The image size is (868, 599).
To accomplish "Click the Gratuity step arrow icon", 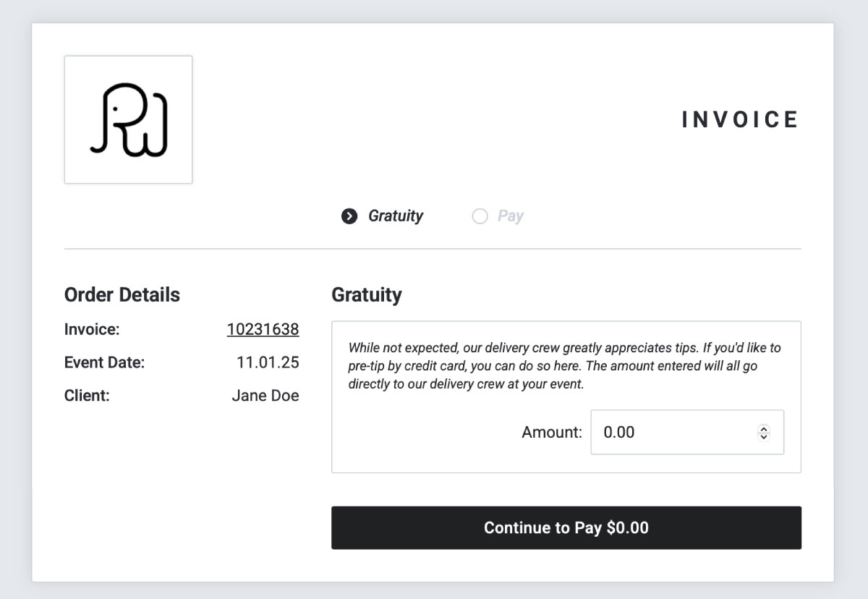I will pos(349,216).
